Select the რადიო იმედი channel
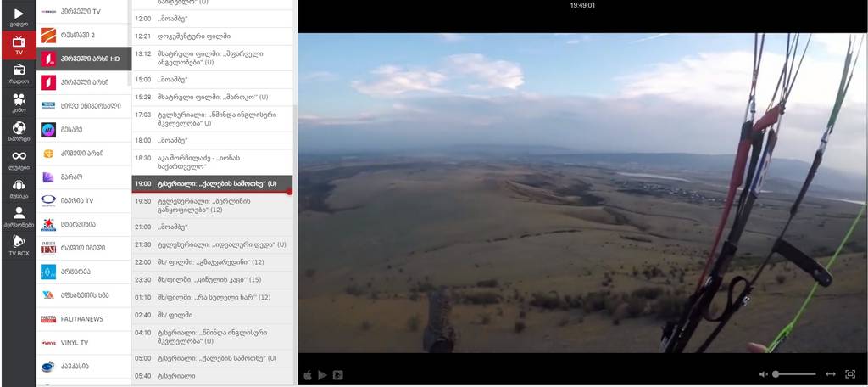The width and height of the screenshot is (868, 387). (84, 248)
